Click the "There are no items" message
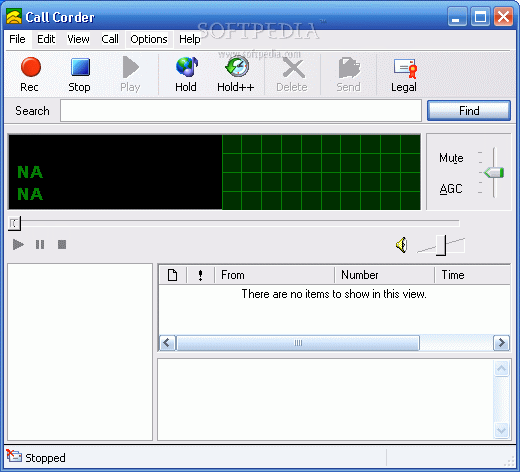 point(334,294)
